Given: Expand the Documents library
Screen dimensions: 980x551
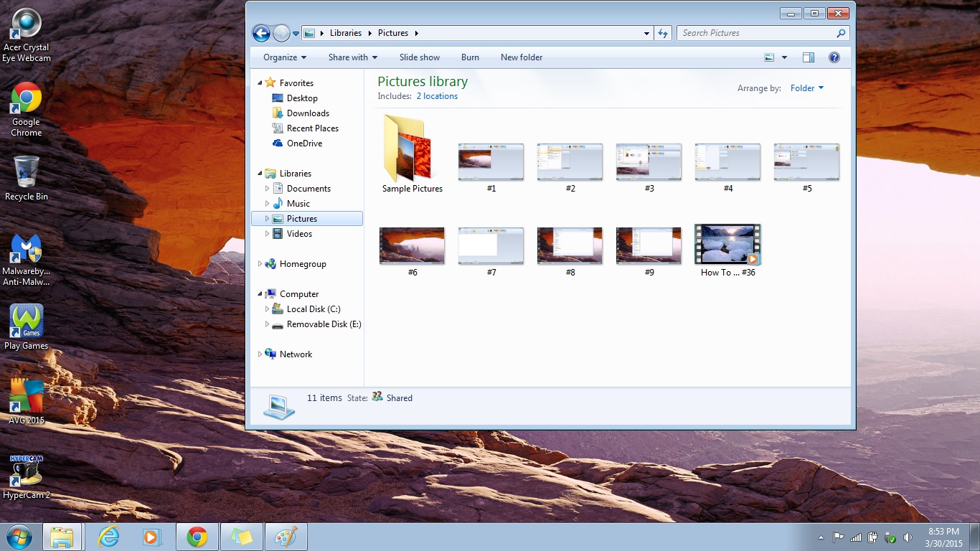Looking at the screenshot, I should pyautogui.click(x=268, y=189).
